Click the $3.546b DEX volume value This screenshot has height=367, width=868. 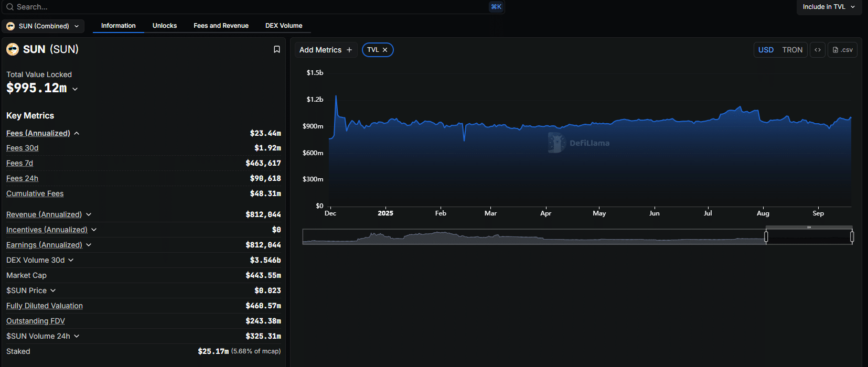(x=265, y=260)
